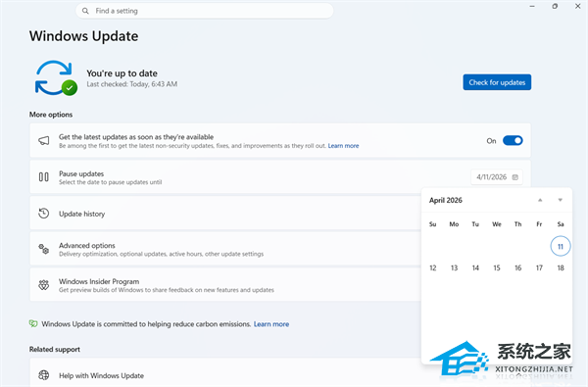Open the 4/11/2026 pause date picker
588x387 pixels.
[x=497, y=177]
